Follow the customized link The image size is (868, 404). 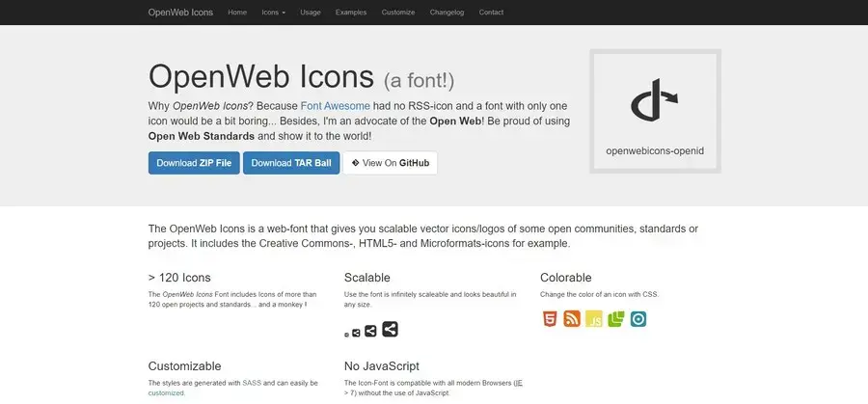(166, 393)
